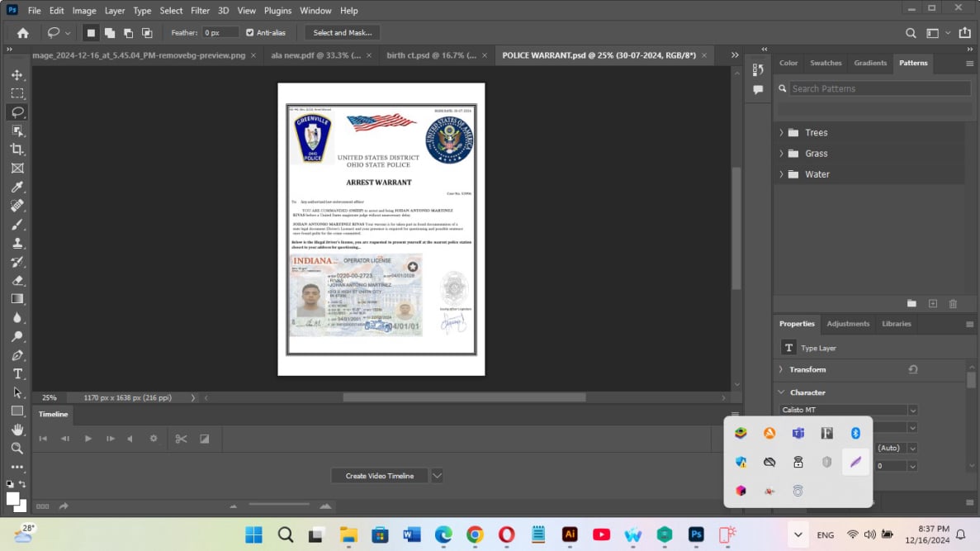980x551 pixels.
Task: Delete pattern using the trash icon
Action: pyautogui.click(x=953, y=304)
